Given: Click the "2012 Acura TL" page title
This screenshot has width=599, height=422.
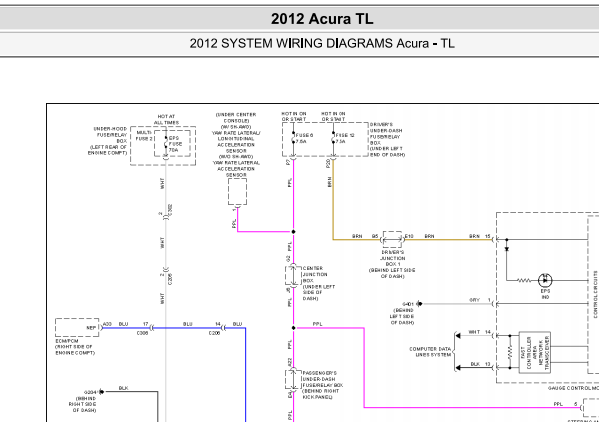Looking at the screenshot, I should [322, 19].
